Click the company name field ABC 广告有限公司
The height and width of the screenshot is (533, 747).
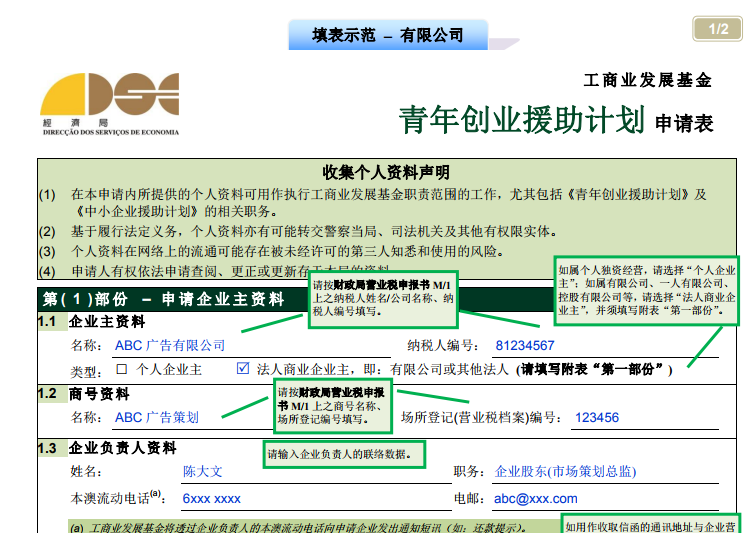point(170,345)
